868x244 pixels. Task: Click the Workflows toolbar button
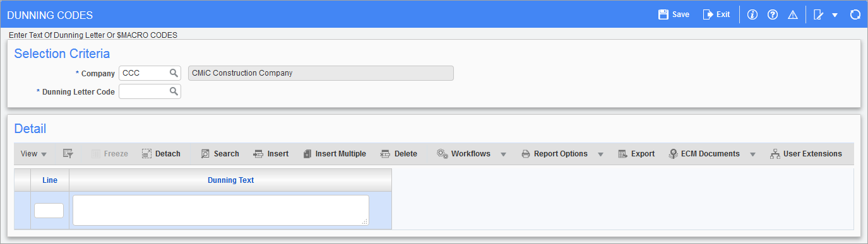[x=464, y=154]
